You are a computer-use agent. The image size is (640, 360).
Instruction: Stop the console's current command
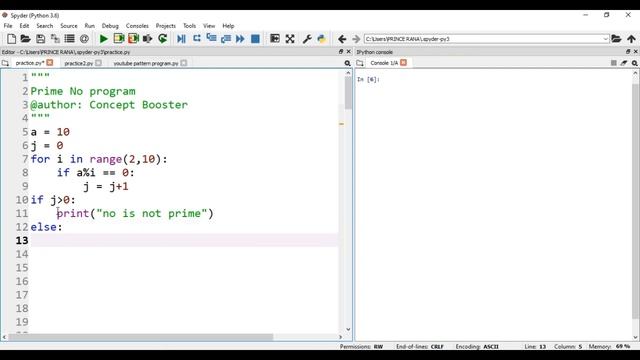613,63
